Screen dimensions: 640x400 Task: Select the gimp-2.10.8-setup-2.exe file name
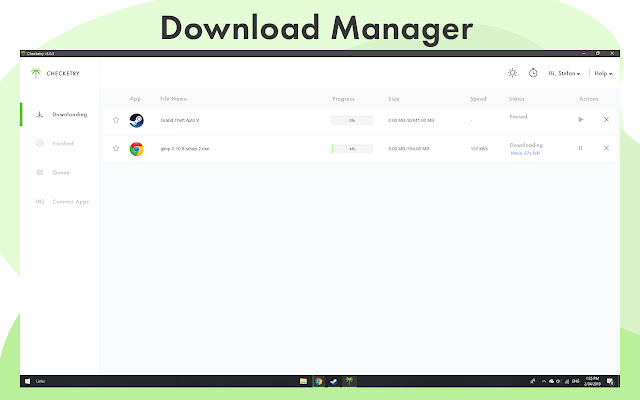[x=185, y=149]
